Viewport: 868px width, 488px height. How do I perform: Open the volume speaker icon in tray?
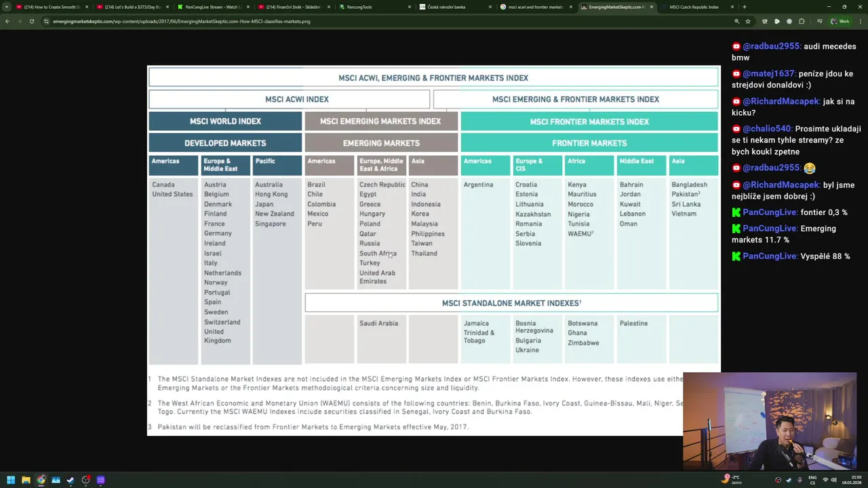coord(834,480)
